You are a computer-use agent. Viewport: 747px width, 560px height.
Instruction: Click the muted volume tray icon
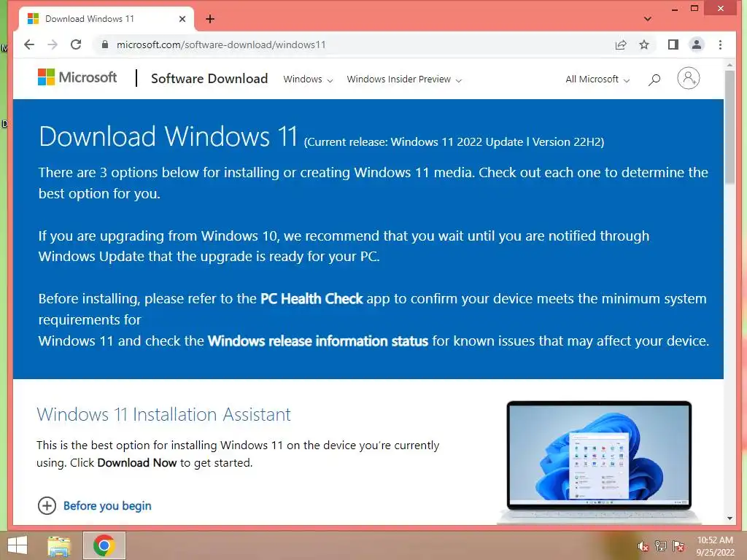(x=643, y=547)
